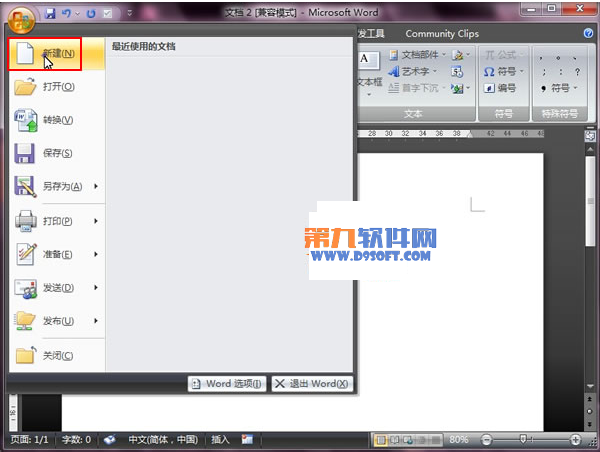Screen dimensions: 600x452
Task: Undo the last action
Action: [67, 13]
